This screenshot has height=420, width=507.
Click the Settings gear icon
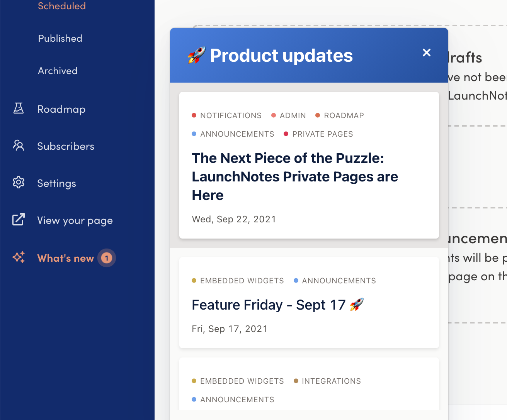19,182
